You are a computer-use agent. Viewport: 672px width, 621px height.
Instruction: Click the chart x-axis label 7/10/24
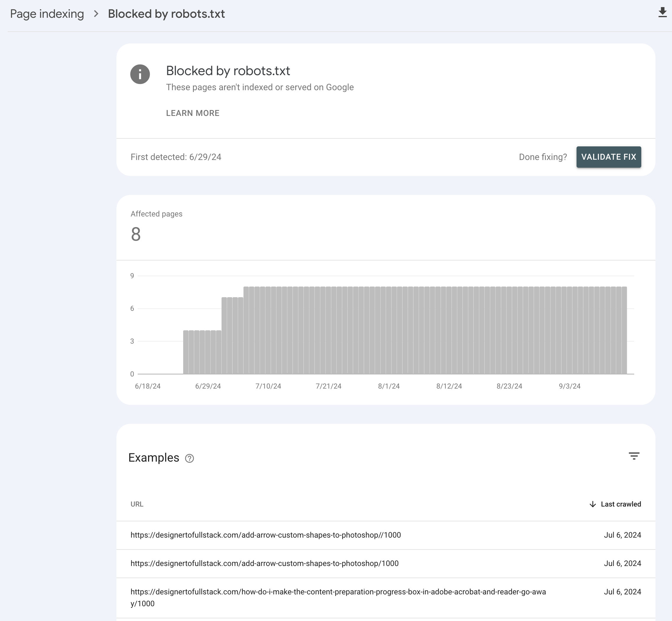click(x=268, y=386)
